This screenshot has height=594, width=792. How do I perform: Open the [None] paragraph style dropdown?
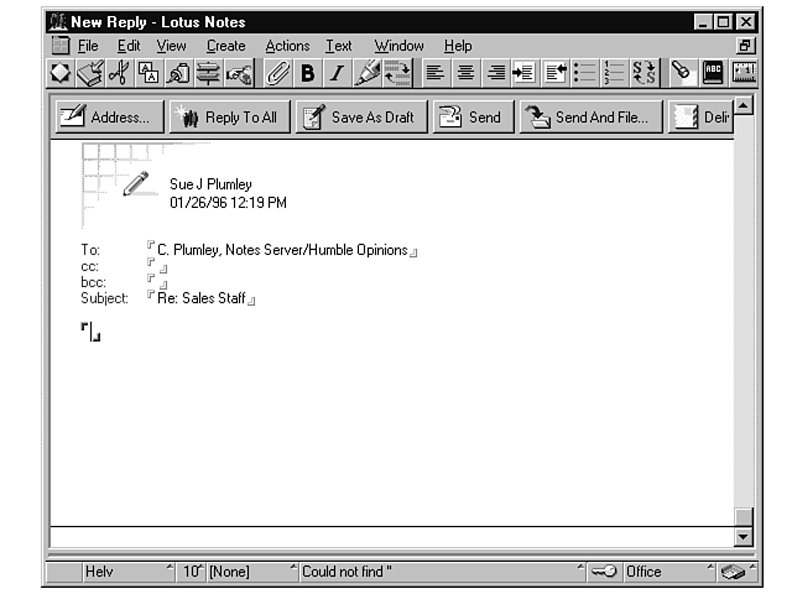(252, 572)
